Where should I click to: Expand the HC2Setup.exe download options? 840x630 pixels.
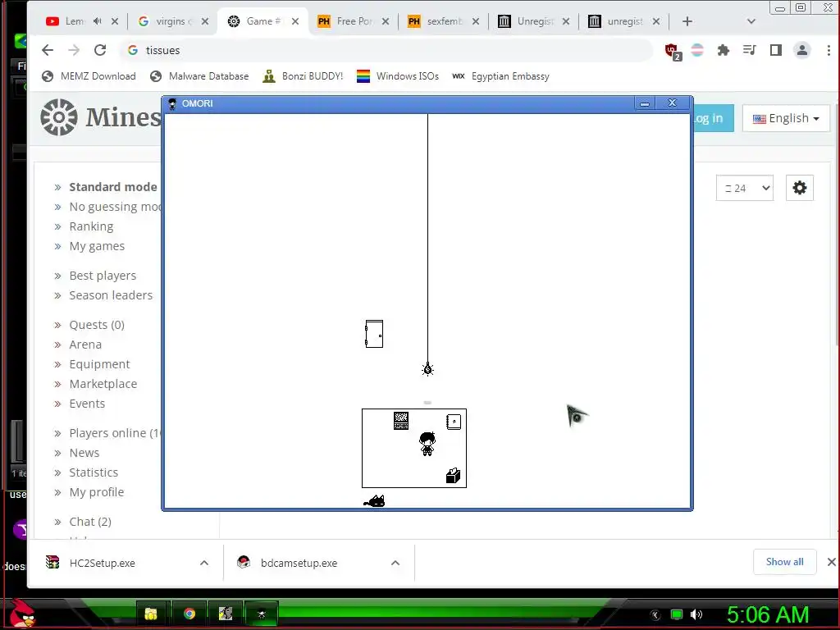click(x=204, y=563)
